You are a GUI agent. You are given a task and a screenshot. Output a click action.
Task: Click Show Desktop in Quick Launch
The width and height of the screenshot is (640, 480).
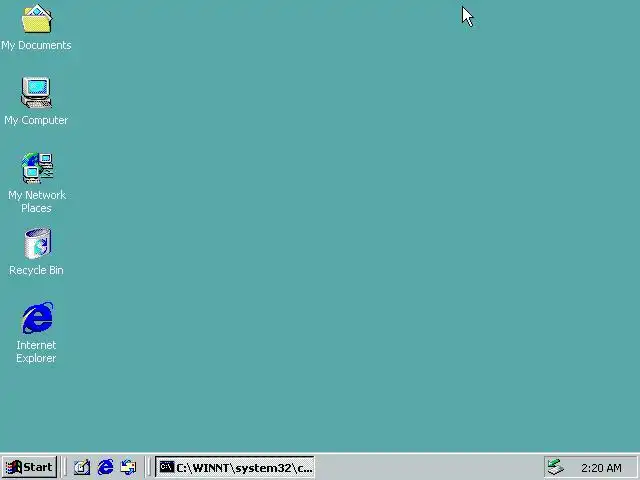coord(82,467)
